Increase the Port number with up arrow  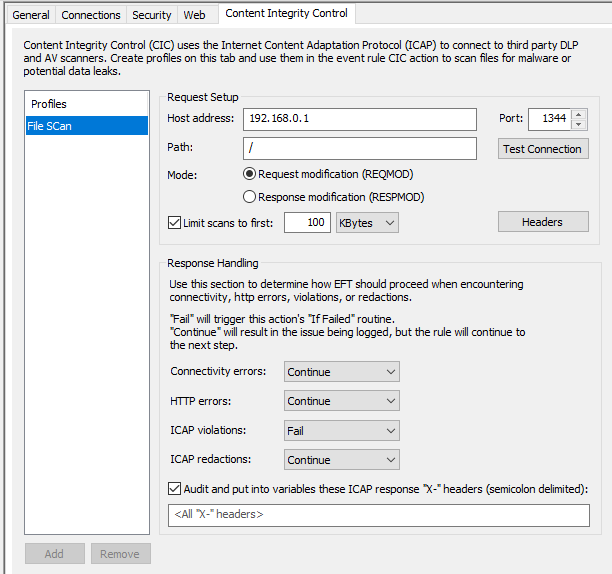click(x=579, y=114)
